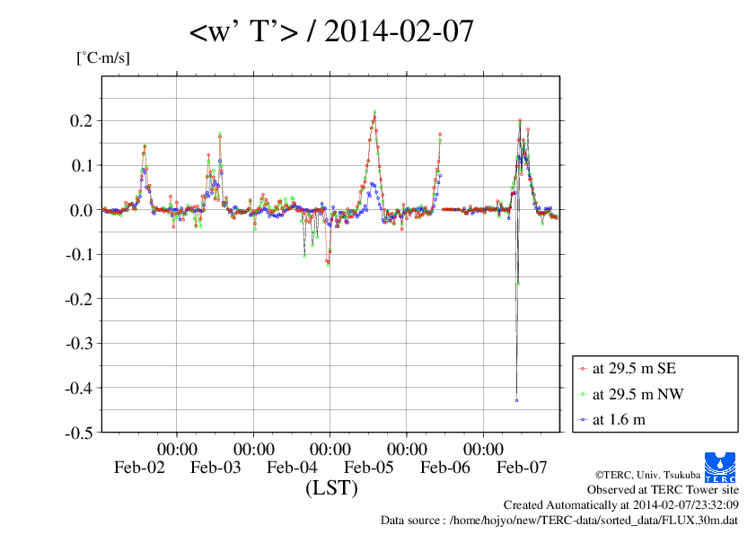
Task: Click the (LST) axis caption
Action: (x=331, y=487)
